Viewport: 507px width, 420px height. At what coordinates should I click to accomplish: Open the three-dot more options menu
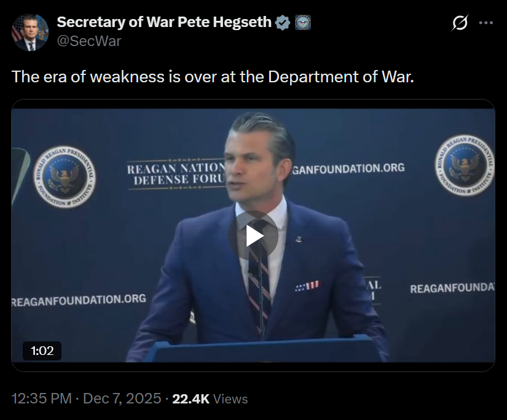[486, 23]
